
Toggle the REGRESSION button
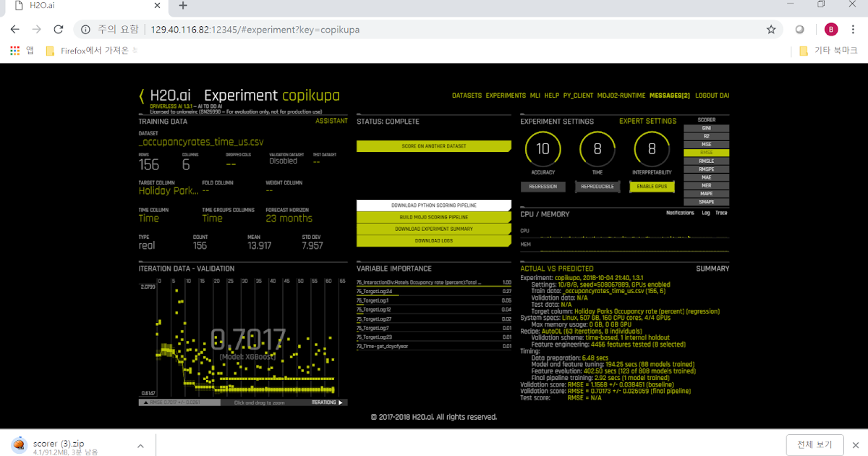542,187
